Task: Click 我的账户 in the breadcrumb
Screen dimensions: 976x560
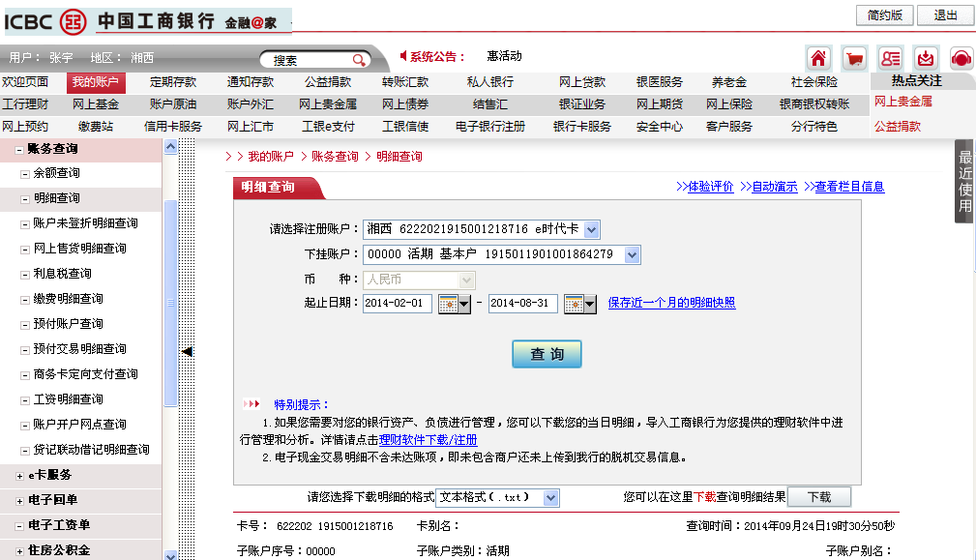Action: tap(271, 157)
